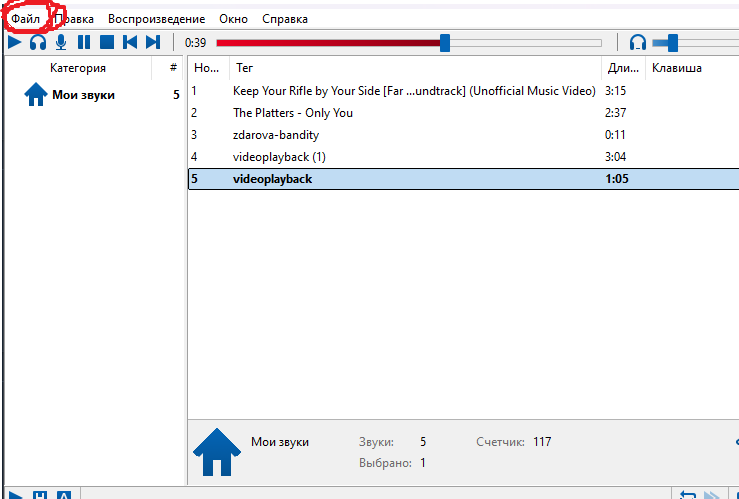Click the 2:37 duration cell
739x499 pixels.
(x=616, y=113)
